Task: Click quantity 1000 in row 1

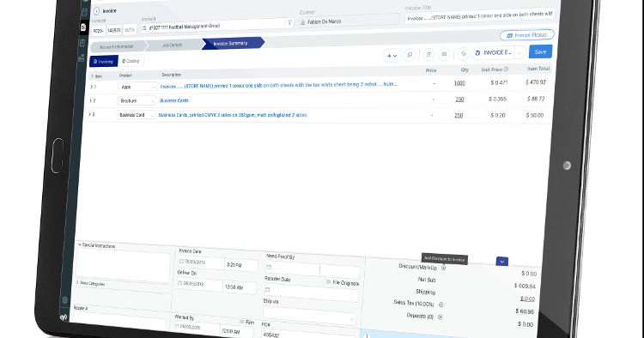Action: pyautogui.click(x=459, y=83)
